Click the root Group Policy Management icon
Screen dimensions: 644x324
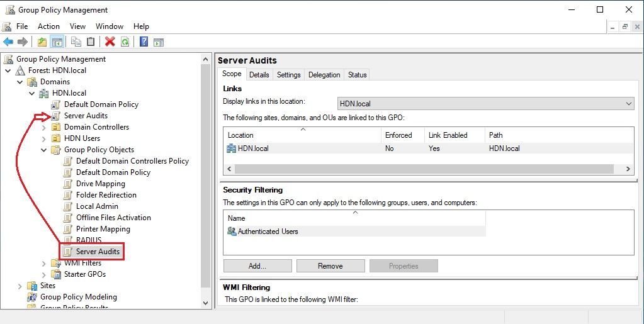tap(8, 59)
